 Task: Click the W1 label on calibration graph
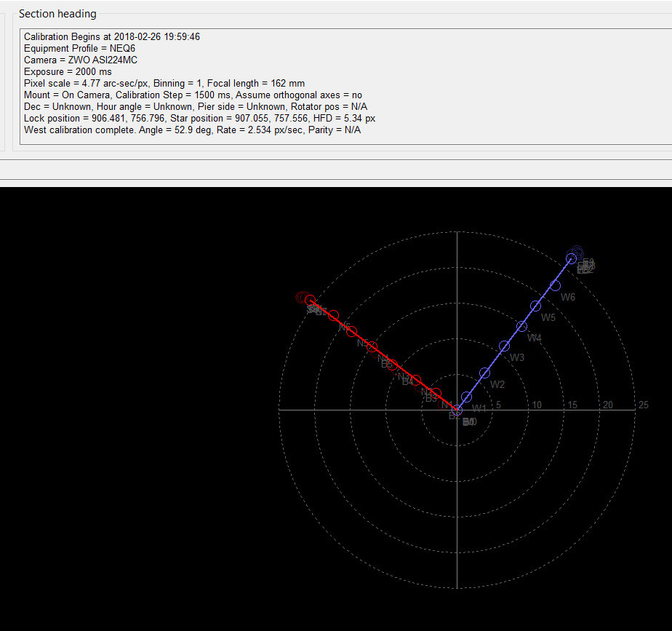click(x=479, y=408)
